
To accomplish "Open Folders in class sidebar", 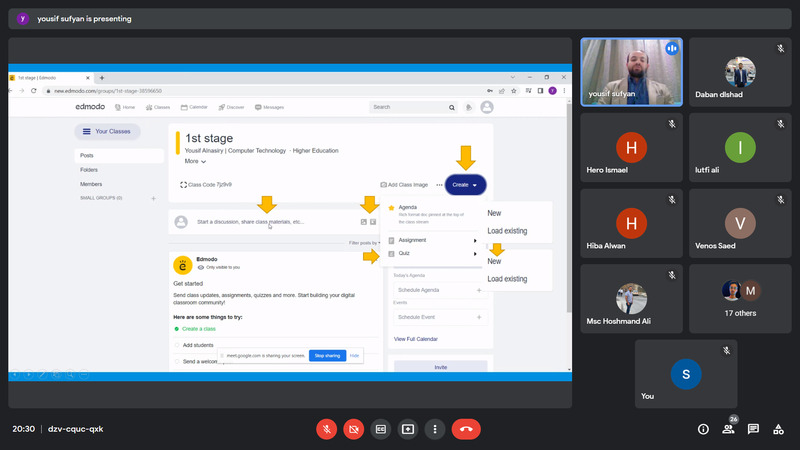I will [x=89, y=170].
